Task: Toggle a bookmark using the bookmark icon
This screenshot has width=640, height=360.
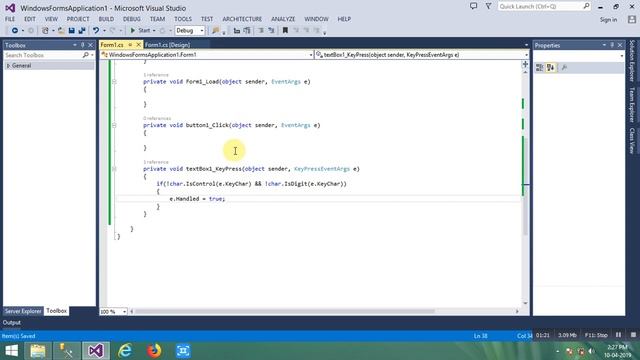Action: click(285, 31)
